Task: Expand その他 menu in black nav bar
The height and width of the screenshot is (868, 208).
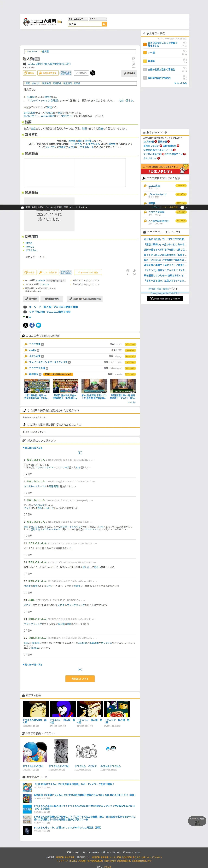Action: click(83, 208)
